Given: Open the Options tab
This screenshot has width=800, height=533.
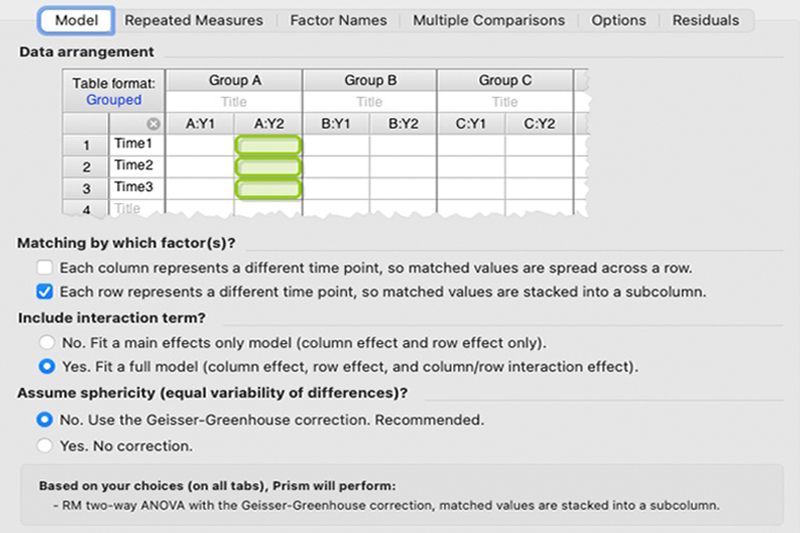Looking at the screenshot, I should tap(618, 20).
